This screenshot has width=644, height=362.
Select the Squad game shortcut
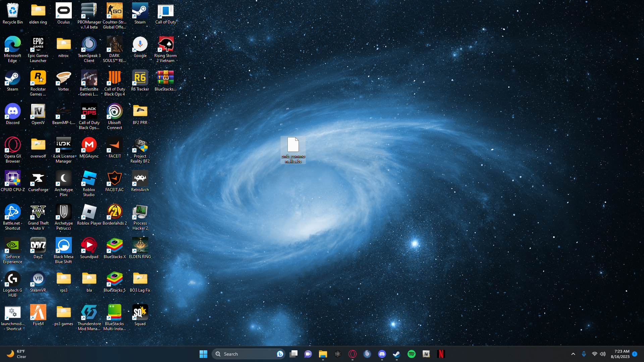pos(140,315)
